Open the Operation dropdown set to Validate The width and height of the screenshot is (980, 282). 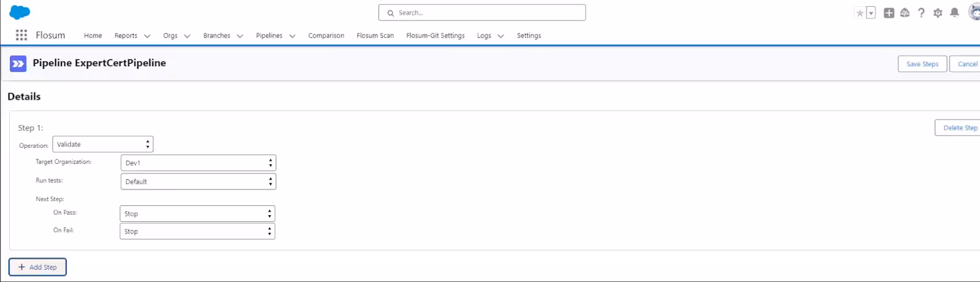coord(103,144)
